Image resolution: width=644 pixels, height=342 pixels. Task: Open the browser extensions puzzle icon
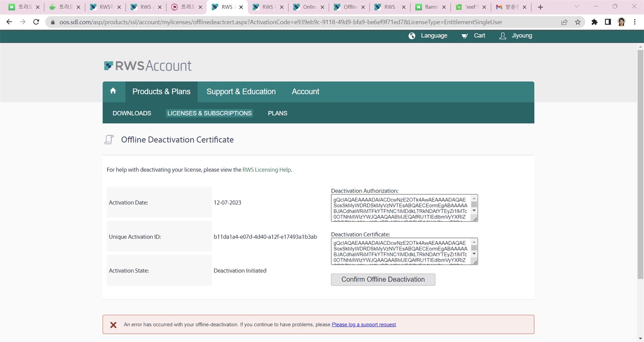pyautogui.click(x=594, y=22)
